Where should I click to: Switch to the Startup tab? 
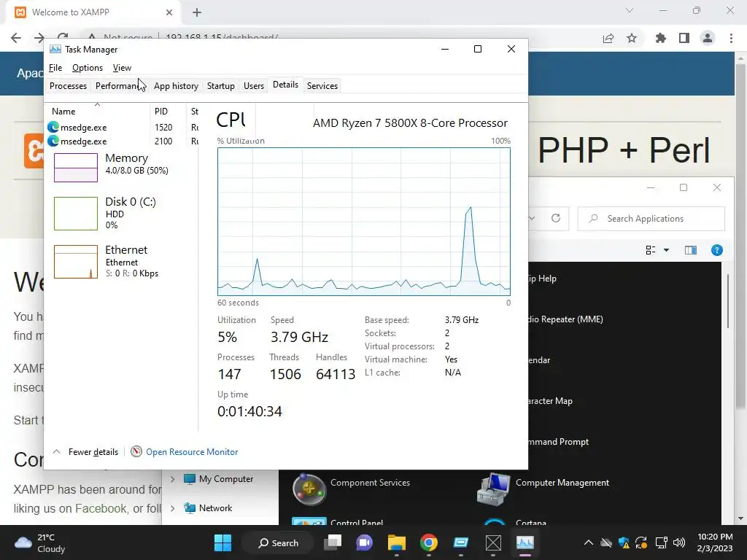220,86
